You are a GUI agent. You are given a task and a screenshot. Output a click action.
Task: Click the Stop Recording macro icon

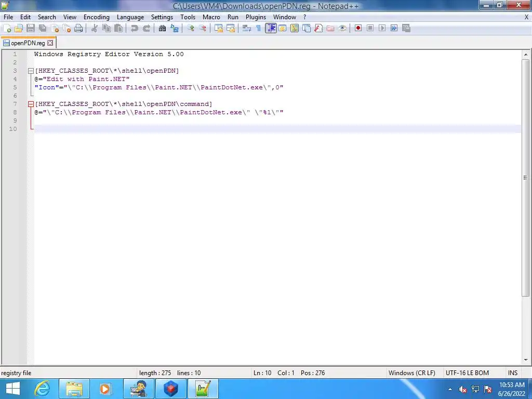[x=370, y=28]
